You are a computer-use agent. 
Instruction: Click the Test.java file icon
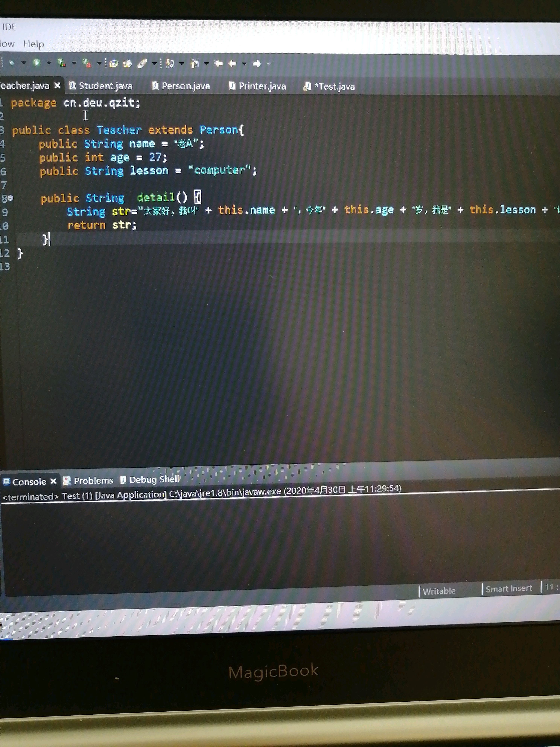307,86
